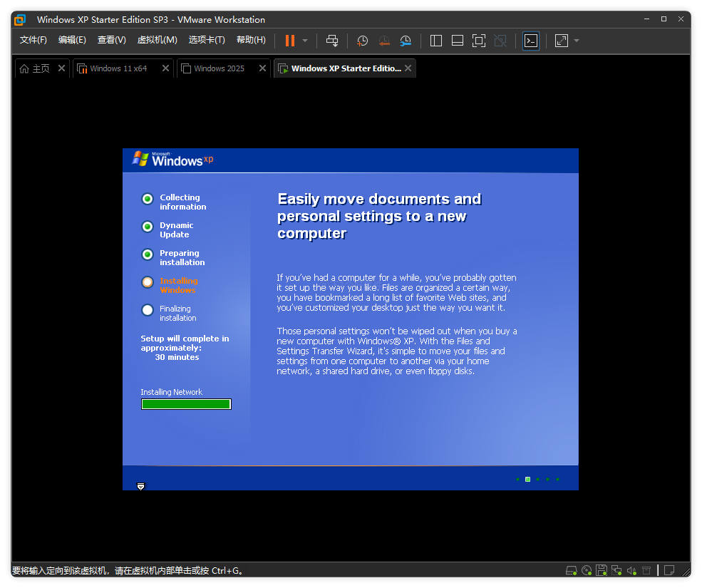Viewport: 702px width, 588px height.
Task: Open the power options dropdown arrow
Action: [305, 41]
